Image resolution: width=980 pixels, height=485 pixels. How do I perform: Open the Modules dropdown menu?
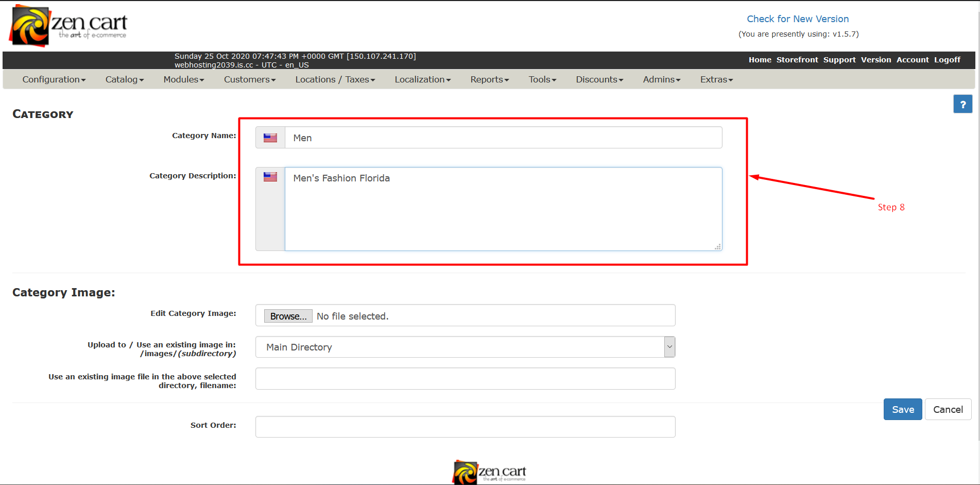(184, 79)
